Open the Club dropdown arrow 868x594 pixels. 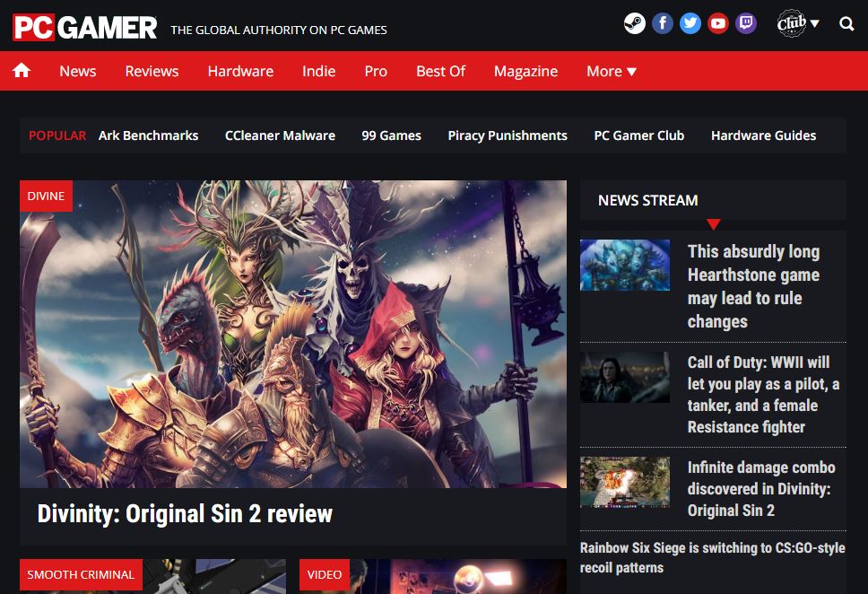[x=816, y=23]
